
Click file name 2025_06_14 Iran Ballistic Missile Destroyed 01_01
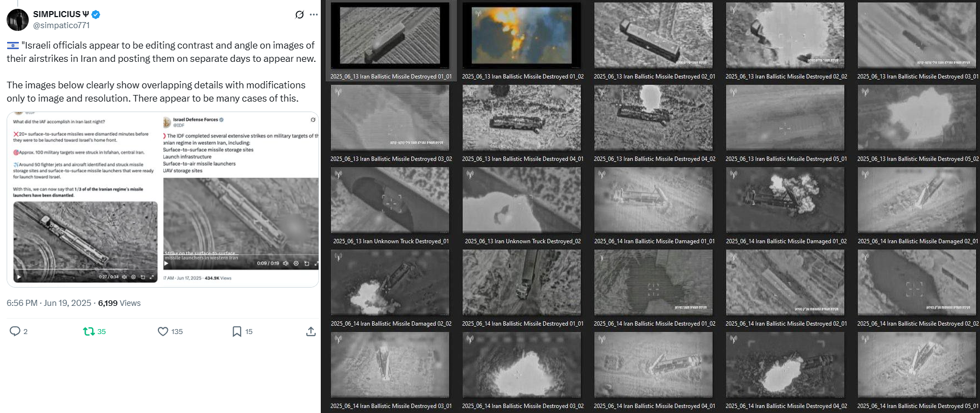point(523,324)
